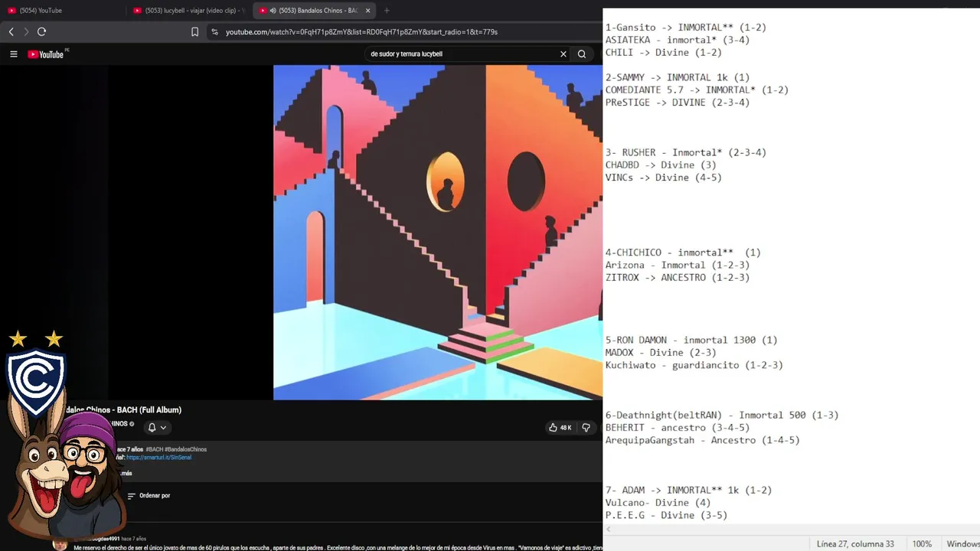
Task: Open Ordenar por sort comments menu
Action: click(x=149, y=496)
